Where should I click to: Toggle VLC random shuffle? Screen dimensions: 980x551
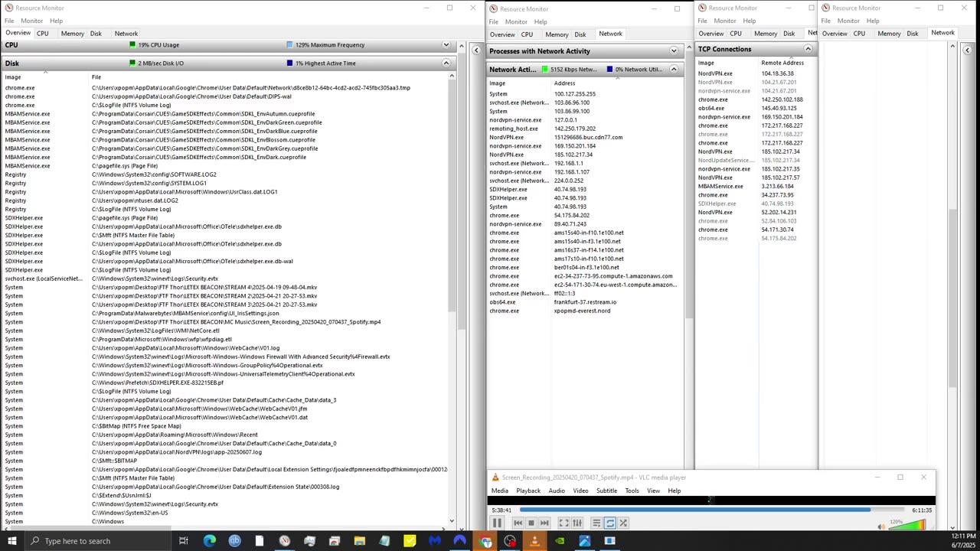tap(623, 523)
